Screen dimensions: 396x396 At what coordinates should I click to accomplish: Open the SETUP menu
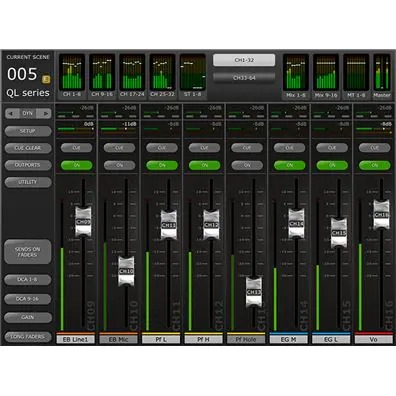tap(28, 131)
